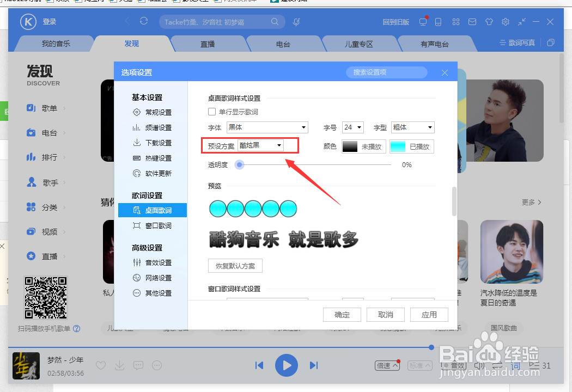This screenshot has width=572, height=392.
Task: Select 音效设置 in settings sidebar
Action: (x=153, y=262)
